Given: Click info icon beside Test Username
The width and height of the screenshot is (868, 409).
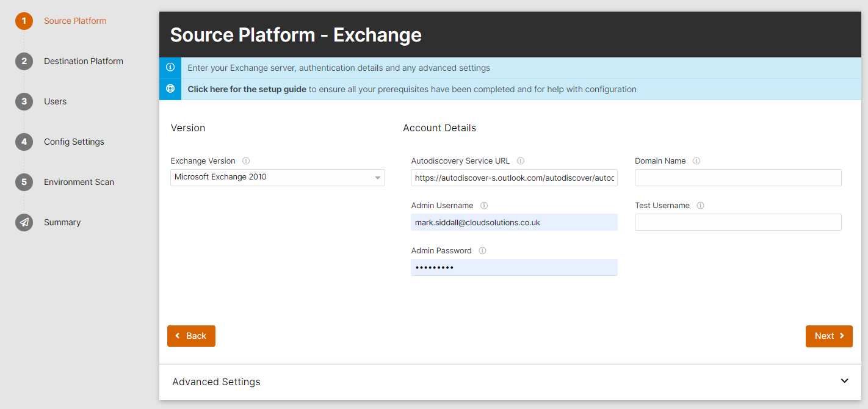Looking at the screenshot, I should point(700,206).
